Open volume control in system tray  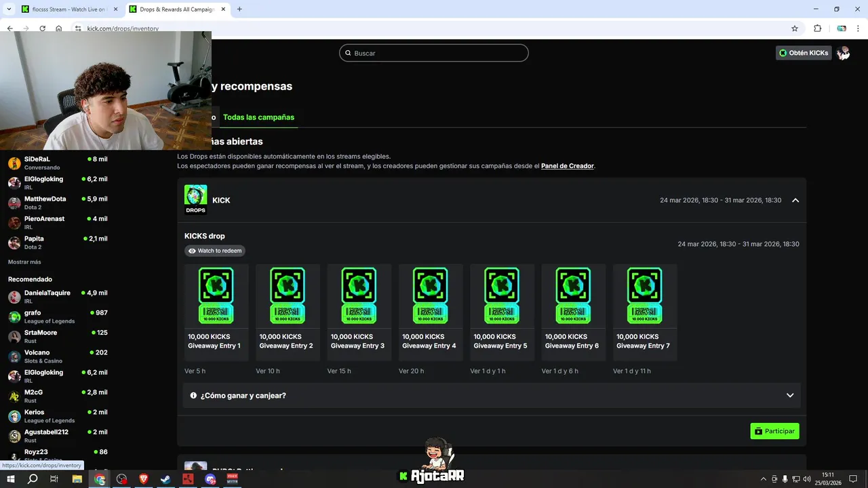coord(807,479)
